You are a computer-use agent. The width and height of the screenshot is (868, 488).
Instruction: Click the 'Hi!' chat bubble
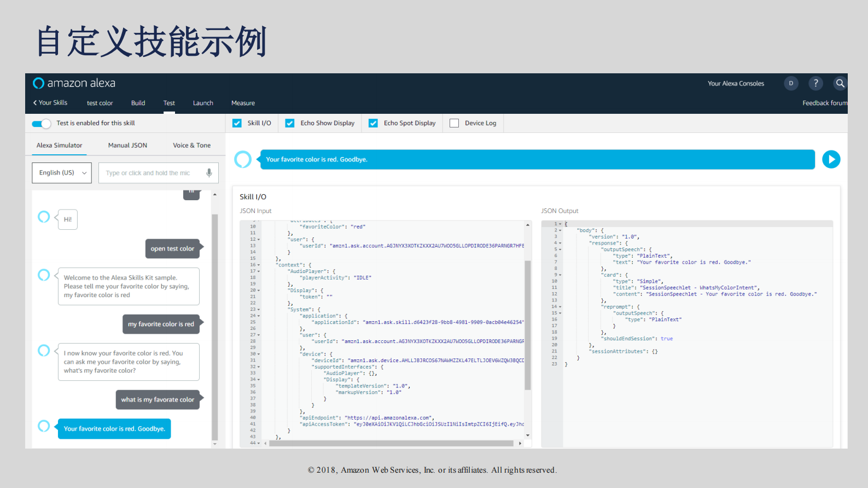tap(68, 219)
